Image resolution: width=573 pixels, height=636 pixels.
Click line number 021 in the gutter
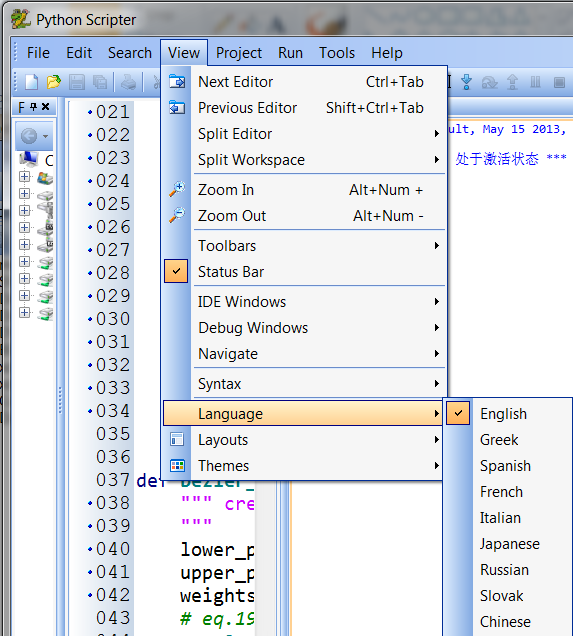113,112
